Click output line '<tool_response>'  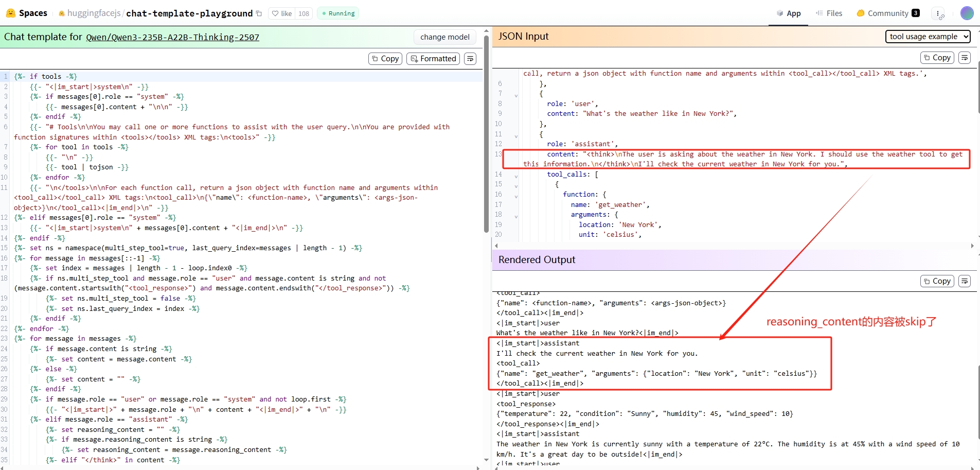point(526,404)
